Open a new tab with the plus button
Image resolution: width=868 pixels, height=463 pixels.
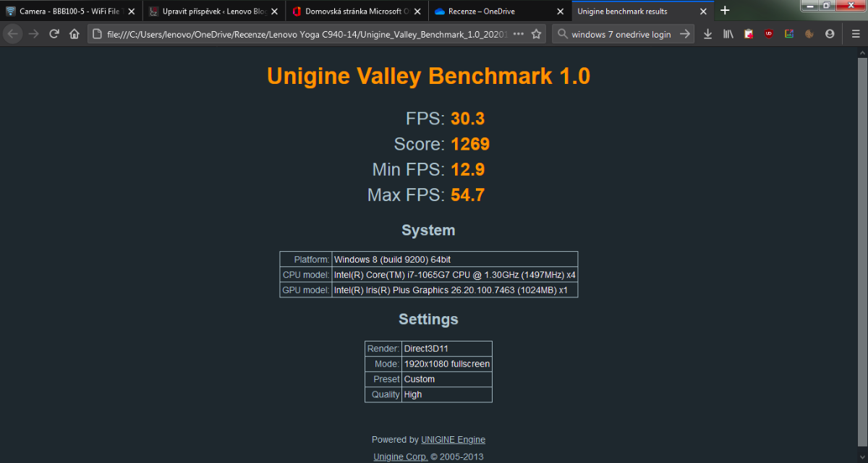(725, 11)
